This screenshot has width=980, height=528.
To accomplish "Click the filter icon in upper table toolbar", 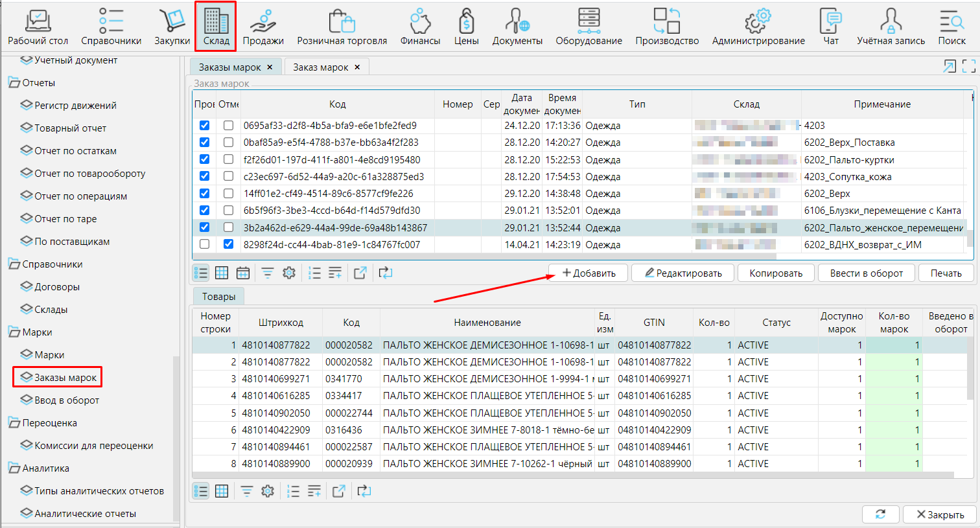I will [x=268, y=273].
